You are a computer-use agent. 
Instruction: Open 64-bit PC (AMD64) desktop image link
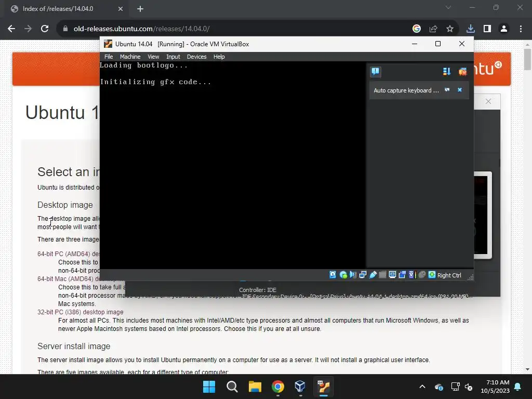[69, 254]
